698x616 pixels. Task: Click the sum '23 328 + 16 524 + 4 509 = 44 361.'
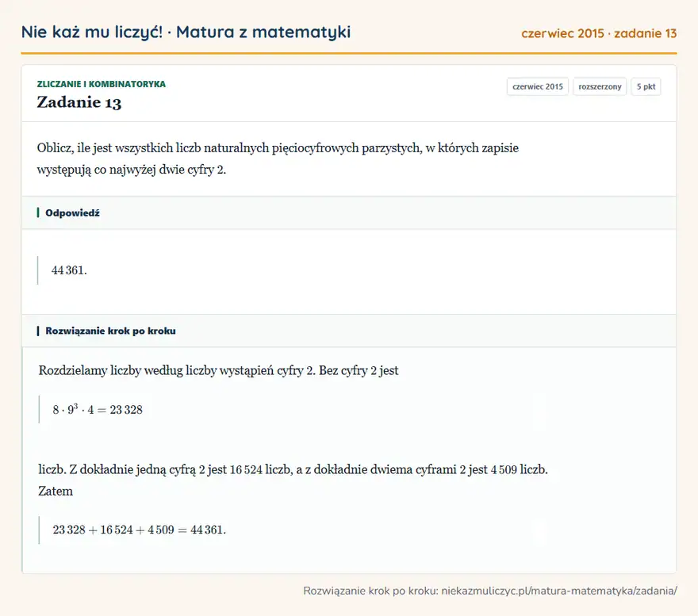[x=140, y=530]
